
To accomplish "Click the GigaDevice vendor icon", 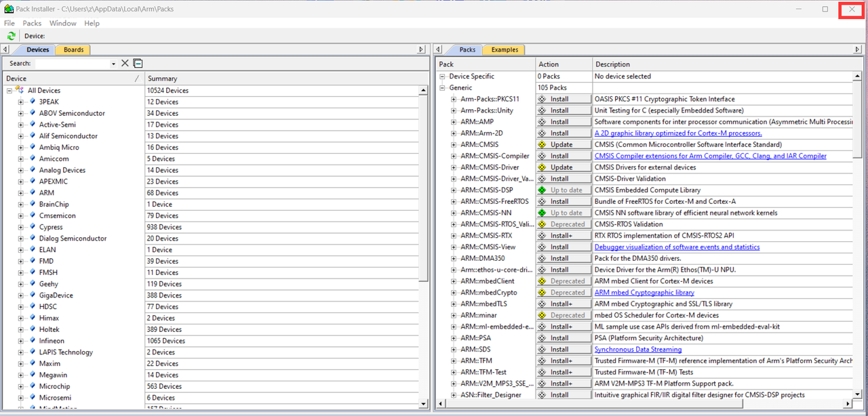I will 32,295.
